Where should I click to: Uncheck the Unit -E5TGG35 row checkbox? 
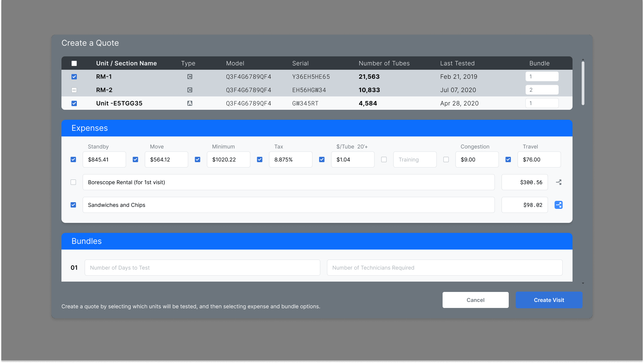[x=74, y=103]
